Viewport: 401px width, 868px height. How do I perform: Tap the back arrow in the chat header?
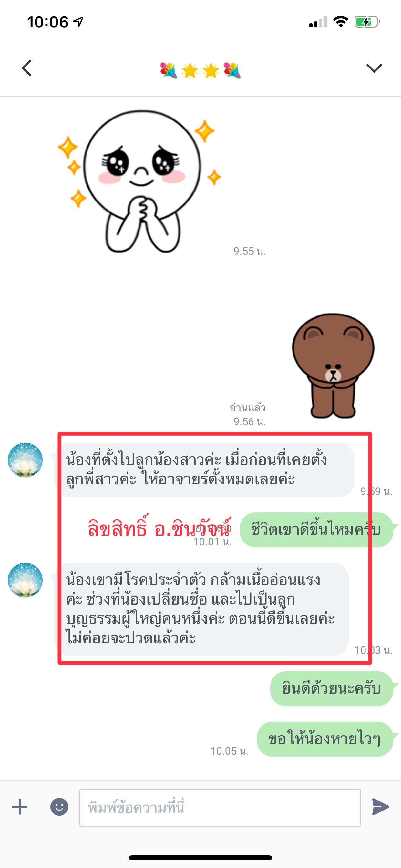coord(26,68)
